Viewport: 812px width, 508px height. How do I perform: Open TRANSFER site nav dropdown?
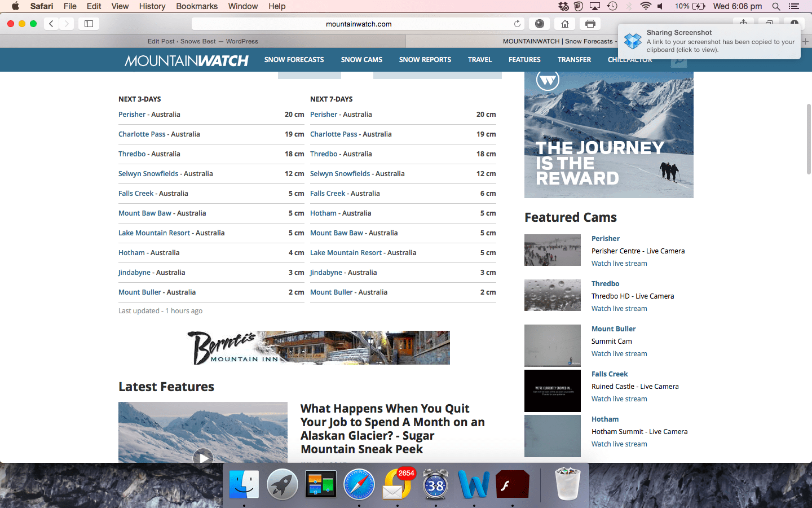(x=574, y=59)
